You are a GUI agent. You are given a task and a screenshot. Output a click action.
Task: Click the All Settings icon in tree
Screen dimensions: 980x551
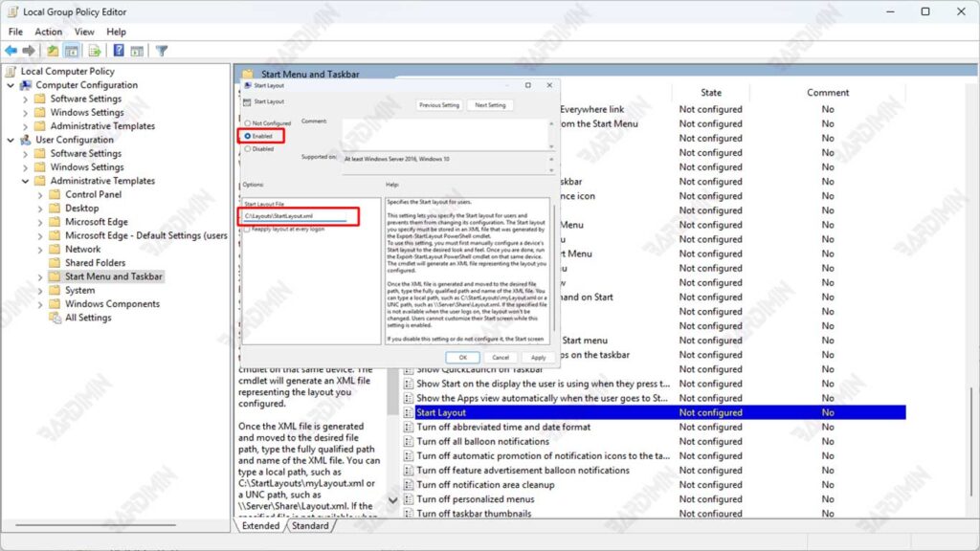[56, 318]
